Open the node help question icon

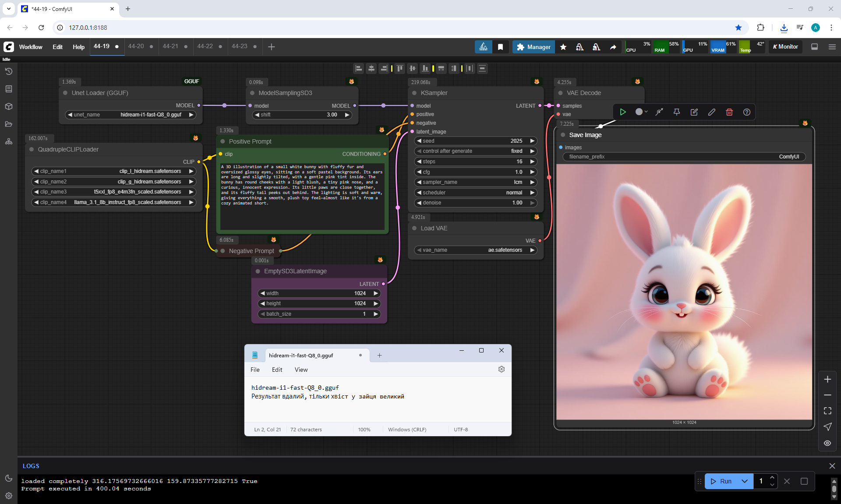pyautogui.click(x=747, y=112)
